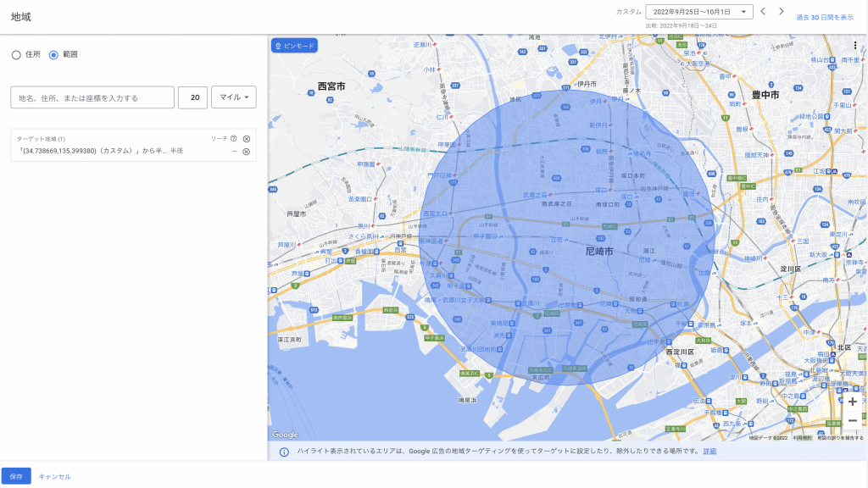Click the 鳴尾浜 label on the map

click(x=467, y=400)
